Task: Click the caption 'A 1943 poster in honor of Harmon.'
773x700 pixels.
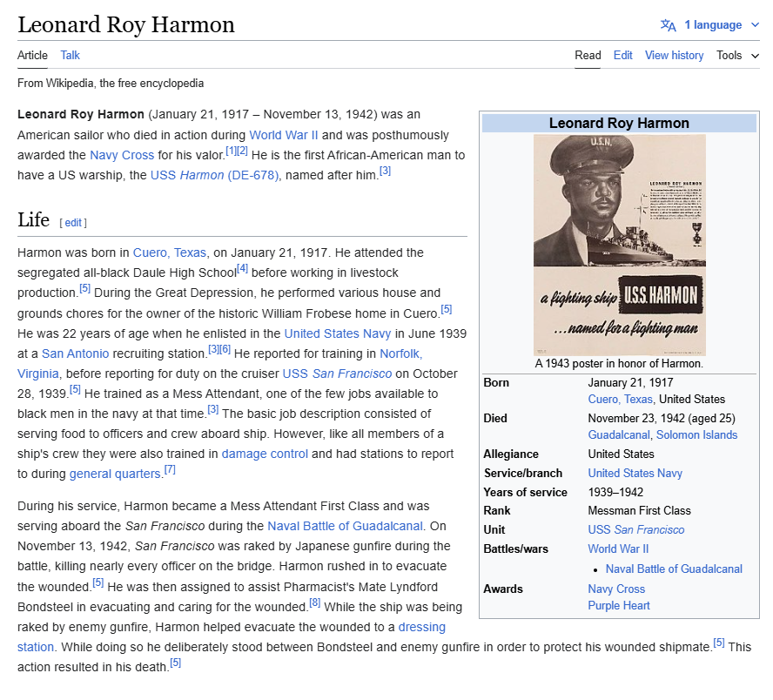Action: pos(619,364)
